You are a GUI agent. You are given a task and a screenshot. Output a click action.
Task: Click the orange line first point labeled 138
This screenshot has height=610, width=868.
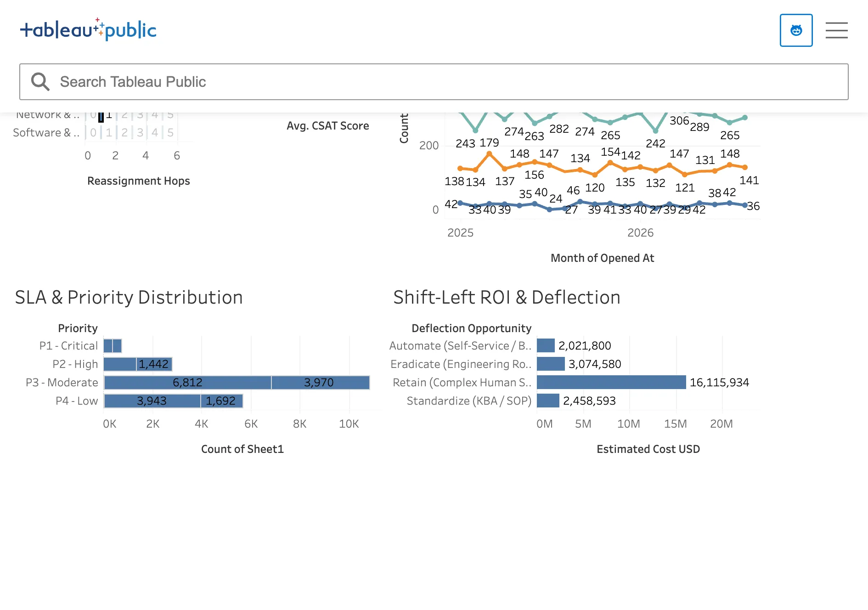pyautogui.click(x=460, y=169)
